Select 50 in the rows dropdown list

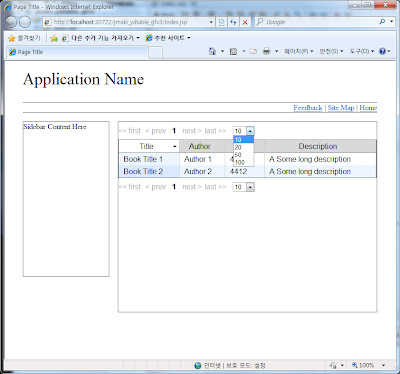click(x=244, y=155)
